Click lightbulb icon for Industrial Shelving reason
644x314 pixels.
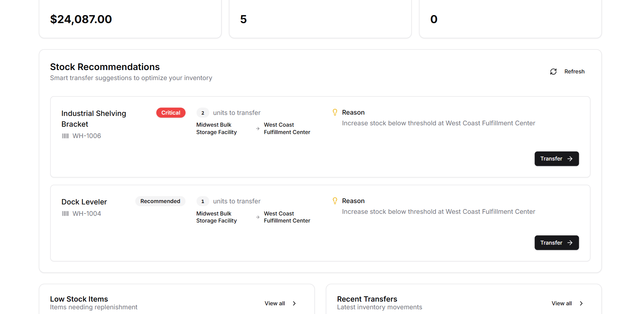[x=335, y=112]
